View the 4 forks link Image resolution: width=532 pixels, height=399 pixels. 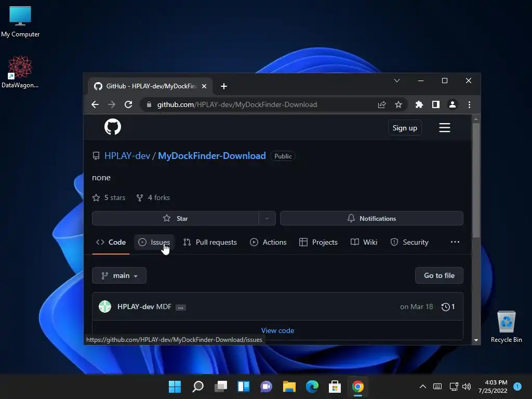click(x=153, y=197)
